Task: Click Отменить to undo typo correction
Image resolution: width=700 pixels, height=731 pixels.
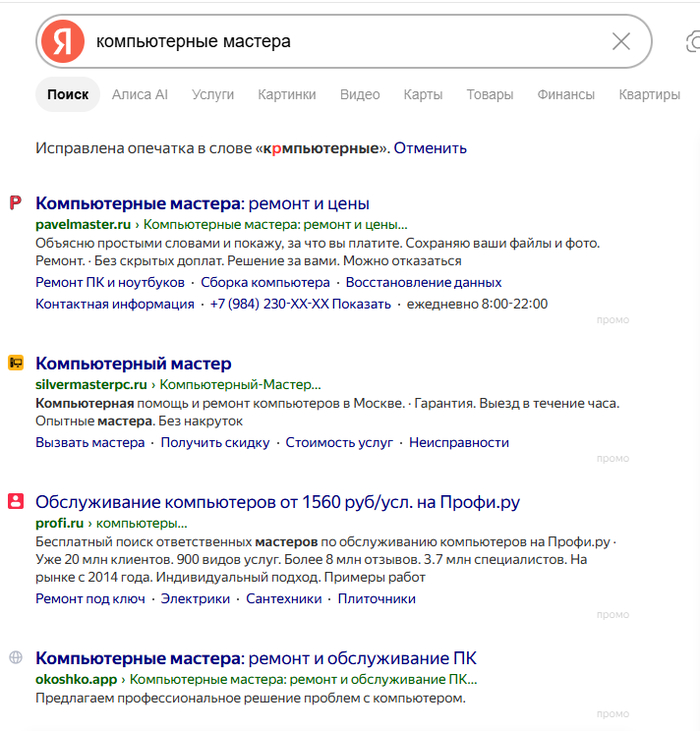Action: 430,148
